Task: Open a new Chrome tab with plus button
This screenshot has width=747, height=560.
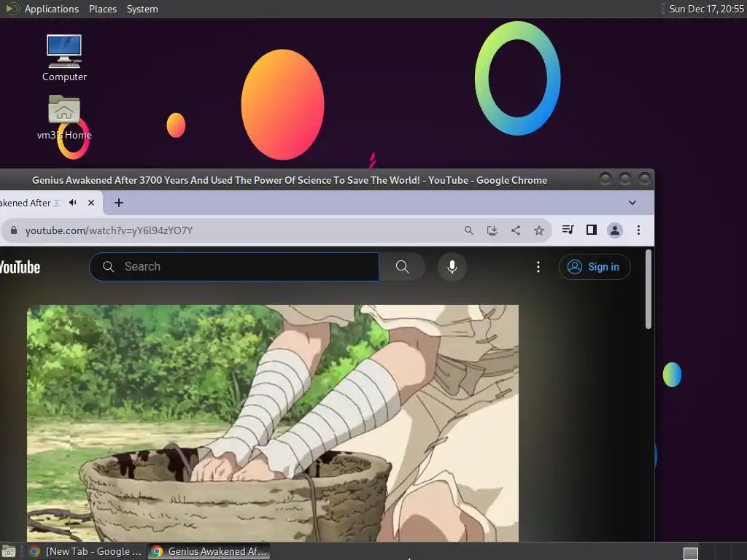Action: tap(119, 203)
